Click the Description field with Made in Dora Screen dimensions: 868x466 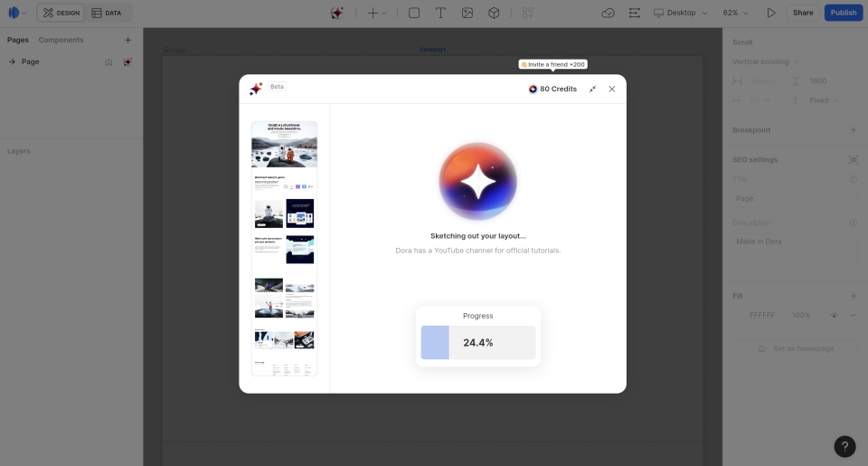(x=795, y=252)
